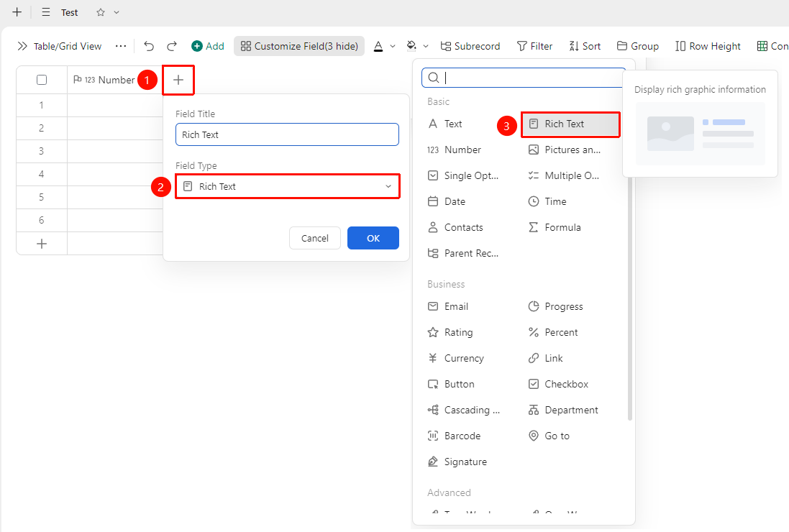Expand the chevron next to the star
The height and width of the screenshot is (532, 789).
point(117,12)
